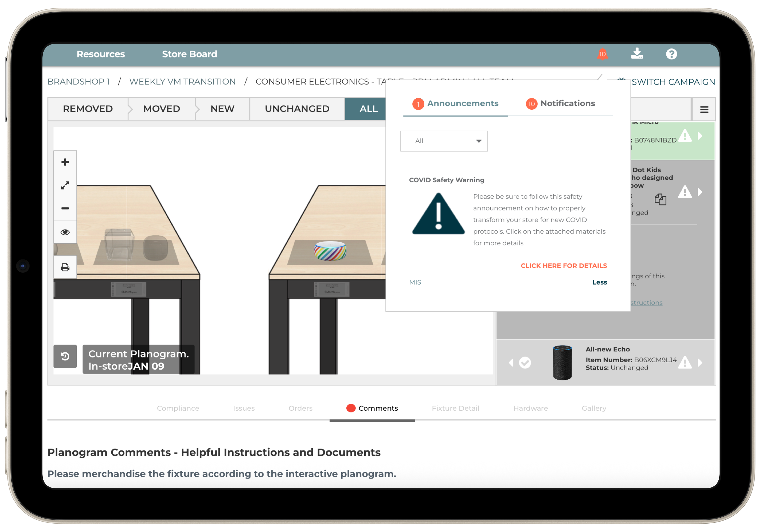The width and height of the screenshot is (762, 532).
Task: Expand right arrow on B0748N1BZD row
Action: (x=700, y=136)
